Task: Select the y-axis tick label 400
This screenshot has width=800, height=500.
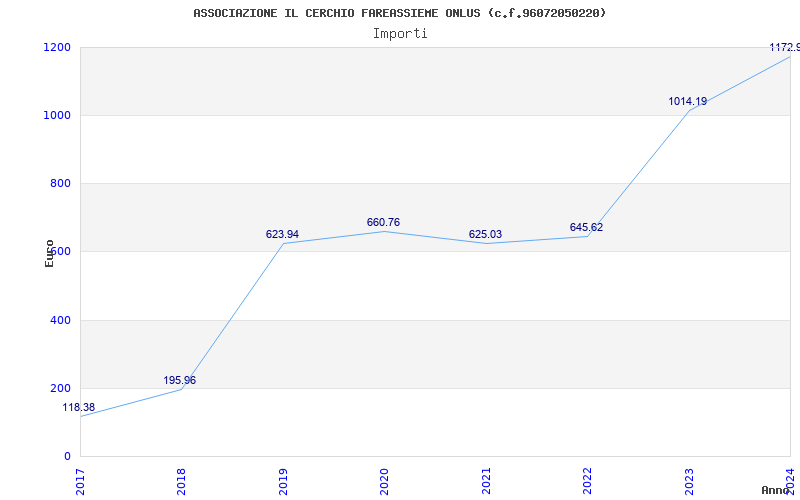Action: [x=60, y=320]
